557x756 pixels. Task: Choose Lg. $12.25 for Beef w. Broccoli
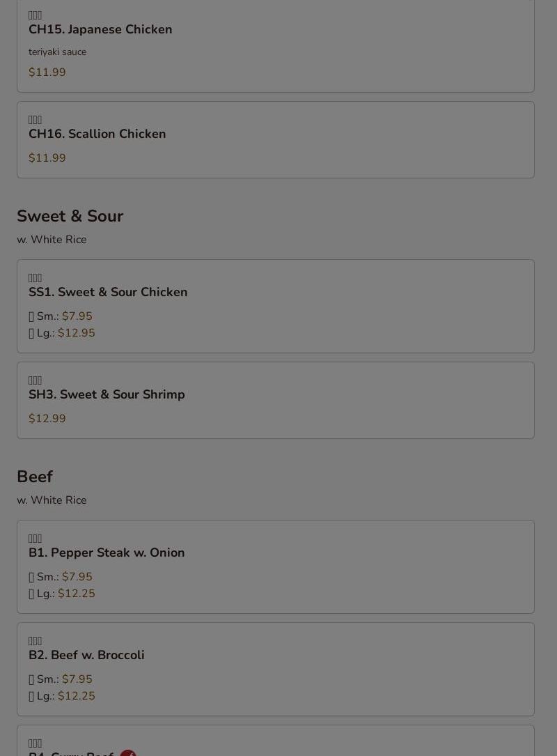(62, 696)
